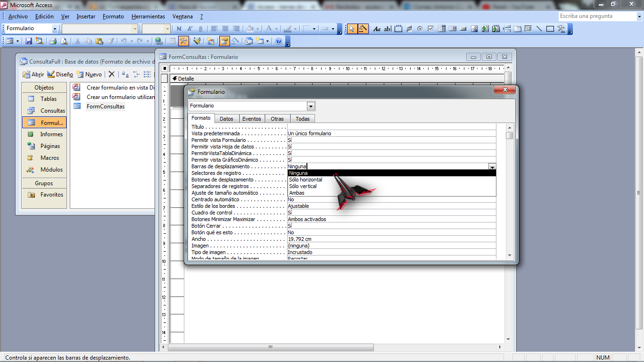This screenshot has width=644, height=362.
Task: Switch to the Datos tab
Action: (226, 119)
